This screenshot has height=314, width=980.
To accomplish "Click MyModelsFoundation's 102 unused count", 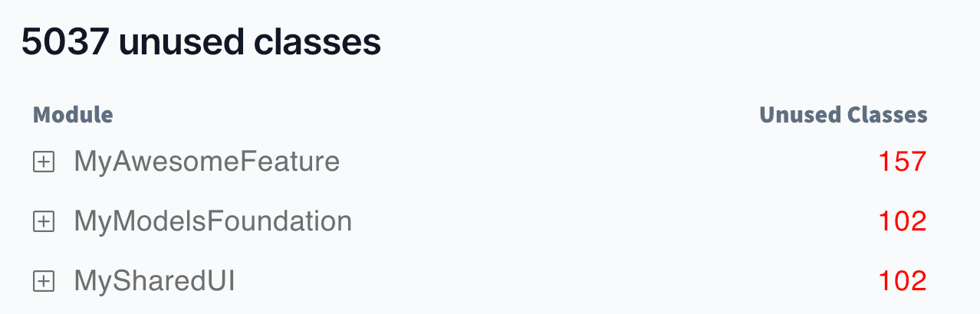I will click(902, 221).
